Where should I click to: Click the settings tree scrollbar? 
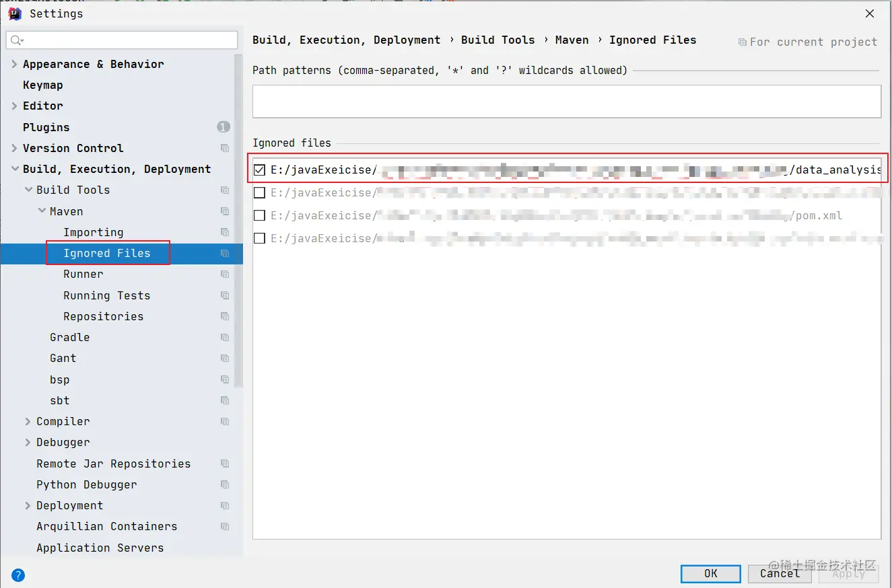pyautogui.click(x=238, y=222)
